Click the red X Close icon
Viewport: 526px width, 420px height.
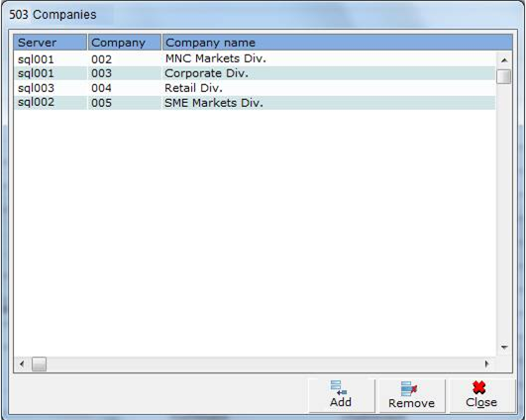(x=479, y=387)
